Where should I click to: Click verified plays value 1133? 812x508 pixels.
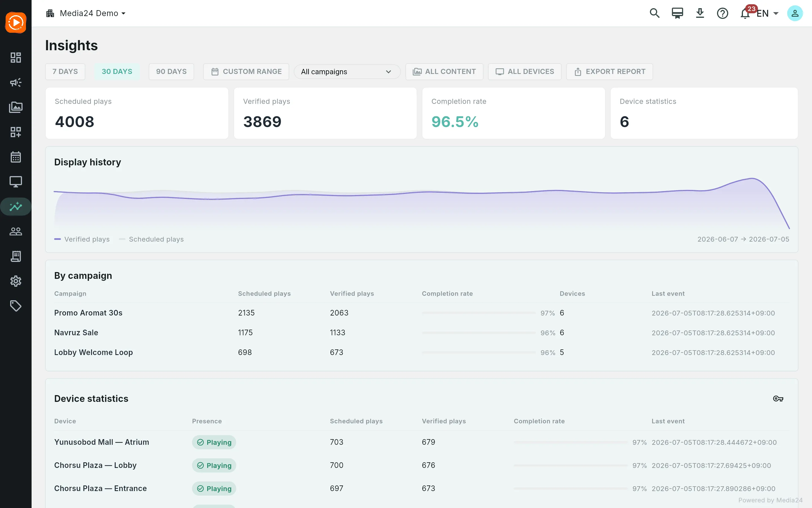click(337, 333)
